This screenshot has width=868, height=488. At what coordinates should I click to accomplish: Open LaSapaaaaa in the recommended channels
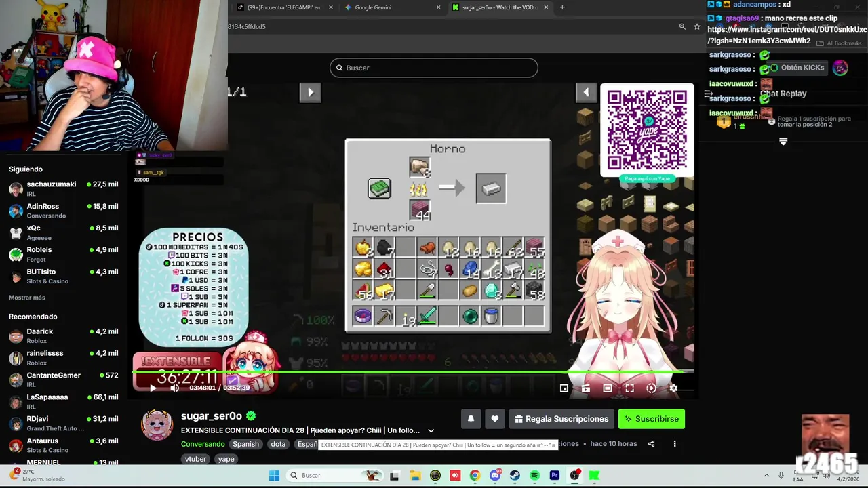point(64,401)
